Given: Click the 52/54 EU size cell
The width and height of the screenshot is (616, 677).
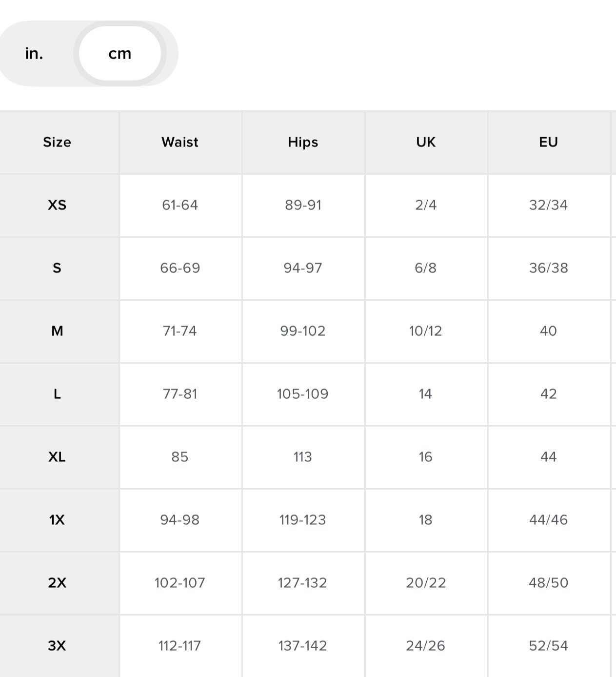Looking at the screenshot, I should point(548,646).
